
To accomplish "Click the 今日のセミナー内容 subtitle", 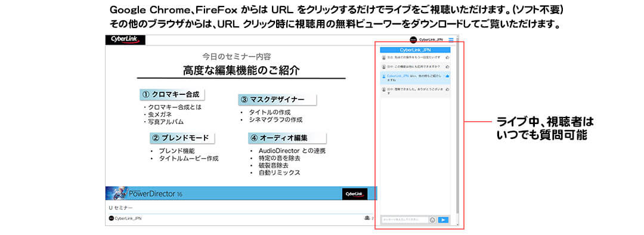I will pos(237,56).
